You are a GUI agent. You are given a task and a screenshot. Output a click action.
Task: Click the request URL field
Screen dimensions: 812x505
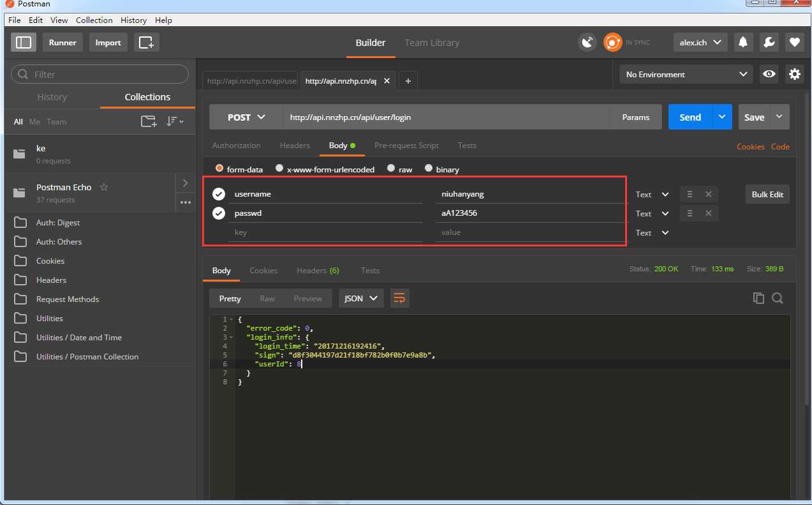tap(447, 117)
